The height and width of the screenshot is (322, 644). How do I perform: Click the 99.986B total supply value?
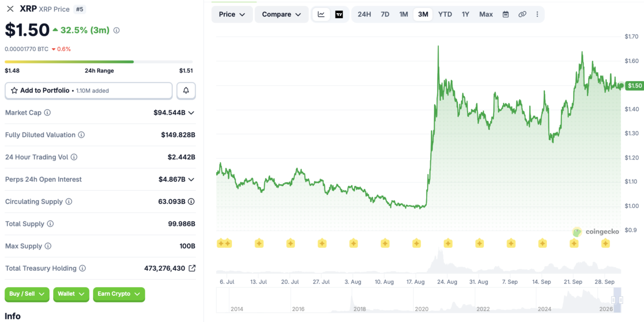pos(182,224)
